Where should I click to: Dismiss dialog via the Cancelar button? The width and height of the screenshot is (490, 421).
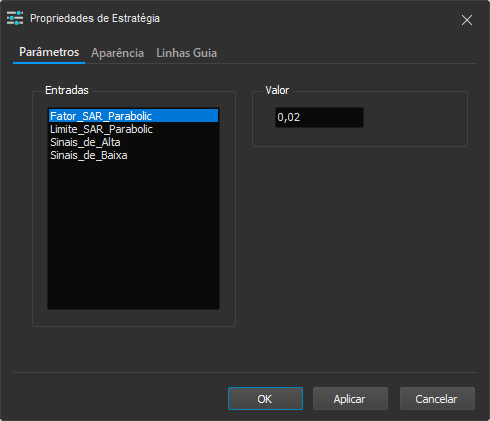tap(437, 399)
